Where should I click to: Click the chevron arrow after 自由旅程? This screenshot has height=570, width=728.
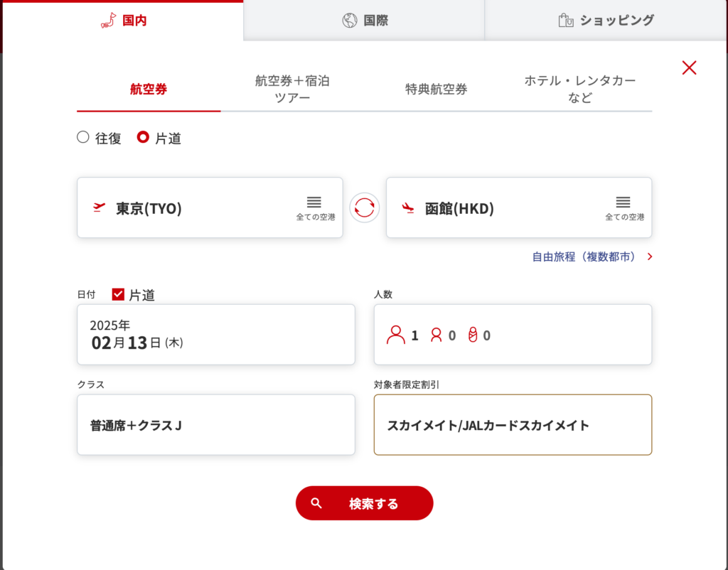(650, 257)
